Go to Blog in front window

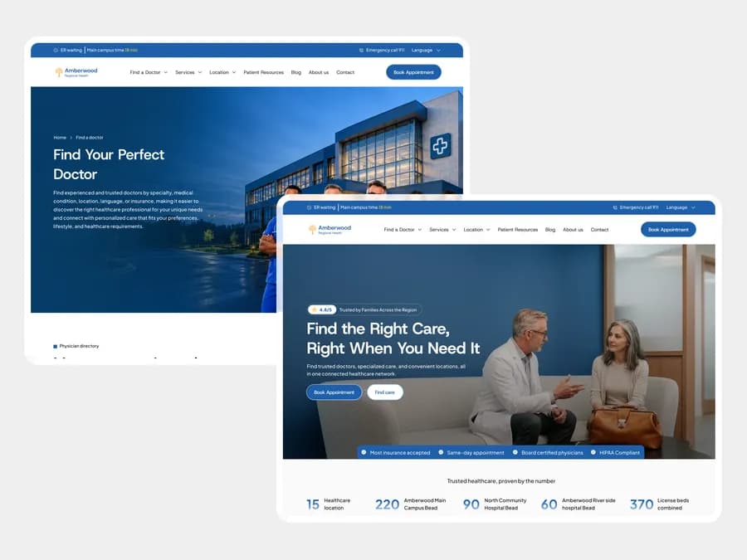coord(550,230)
